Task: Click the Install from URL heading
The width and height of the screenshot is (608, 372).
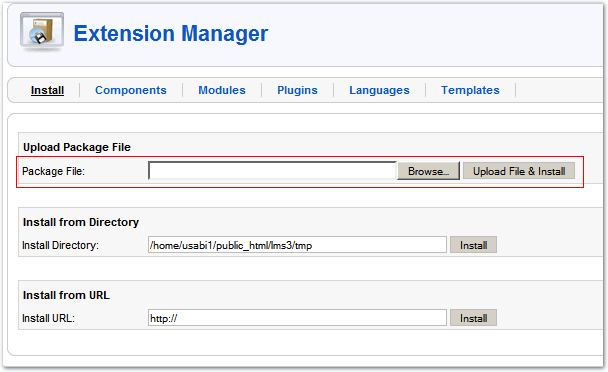Action: (x=66, y=295)
